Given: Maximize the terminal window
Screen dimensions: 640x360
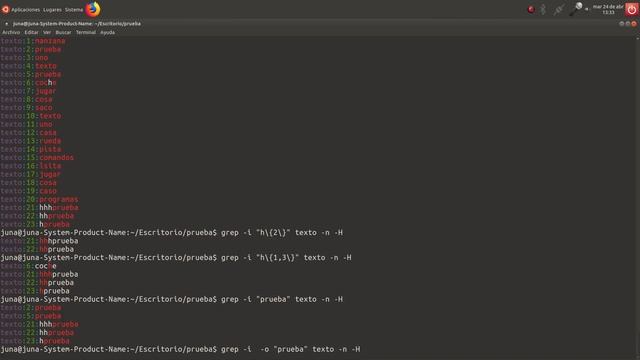Looking at the screenshot, I should (628, 24).
